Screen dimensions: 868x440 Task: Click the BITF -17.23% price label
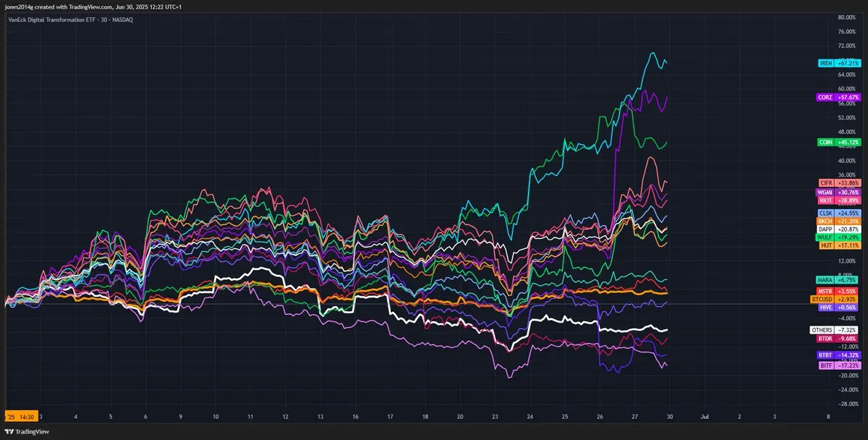click(x=838, y=365)
